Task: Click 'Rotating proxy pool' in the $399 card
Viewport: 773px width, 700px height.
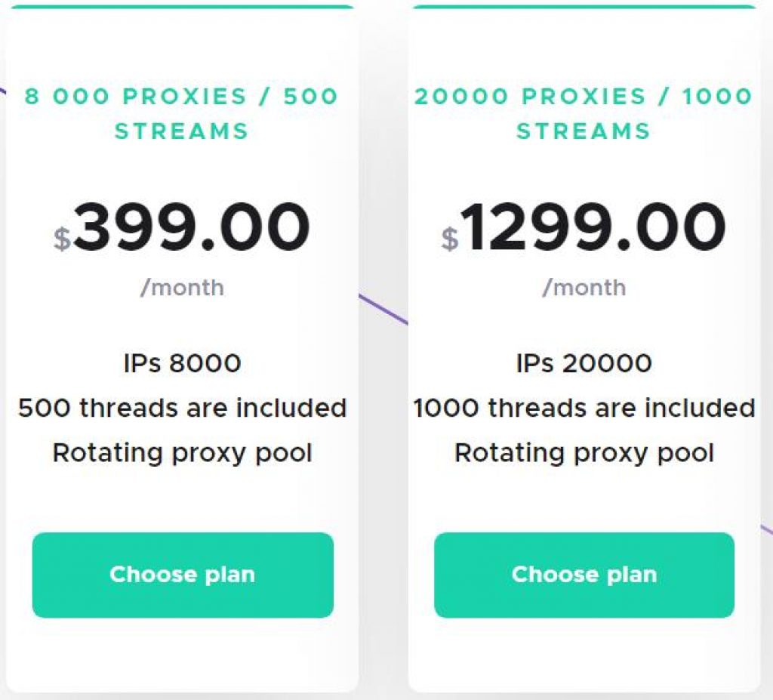Action: 183,453
